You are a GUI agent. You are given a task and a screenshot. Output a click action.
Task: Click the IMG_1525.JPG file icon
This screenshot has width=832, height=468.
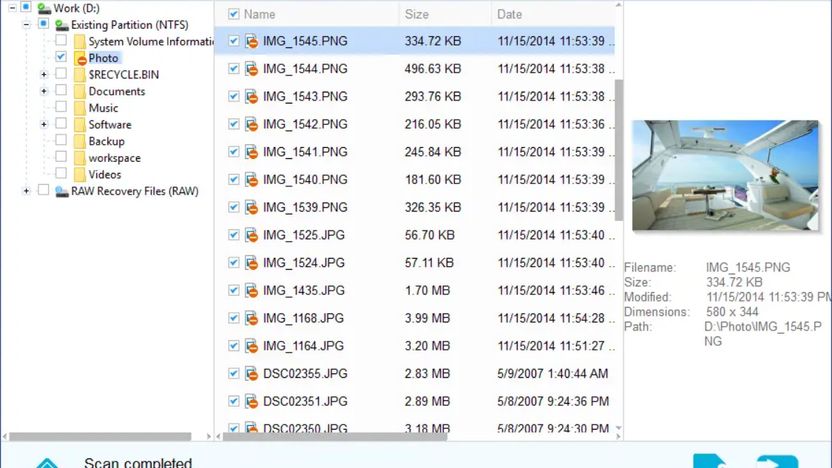252,235
